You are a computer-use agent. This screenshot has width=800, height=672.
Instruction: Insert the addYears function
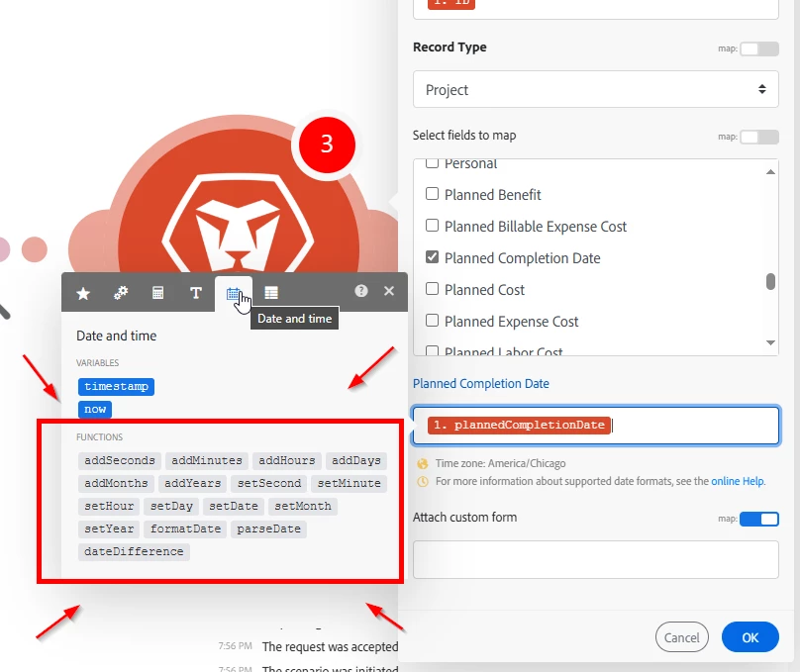tap(192, 483)
